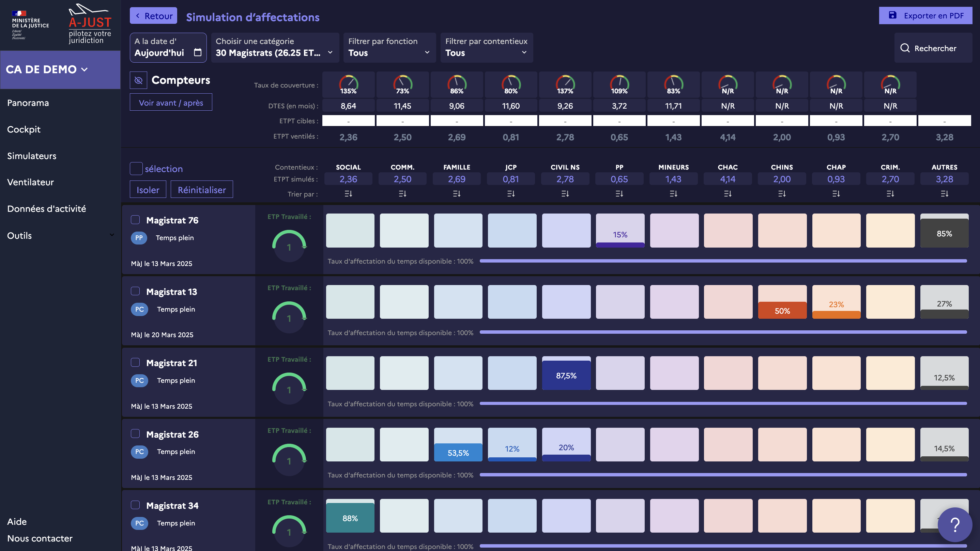980x551 pixels.
Task: Click the save icon on Exporter en PDF
Action: tap(892, 16)
